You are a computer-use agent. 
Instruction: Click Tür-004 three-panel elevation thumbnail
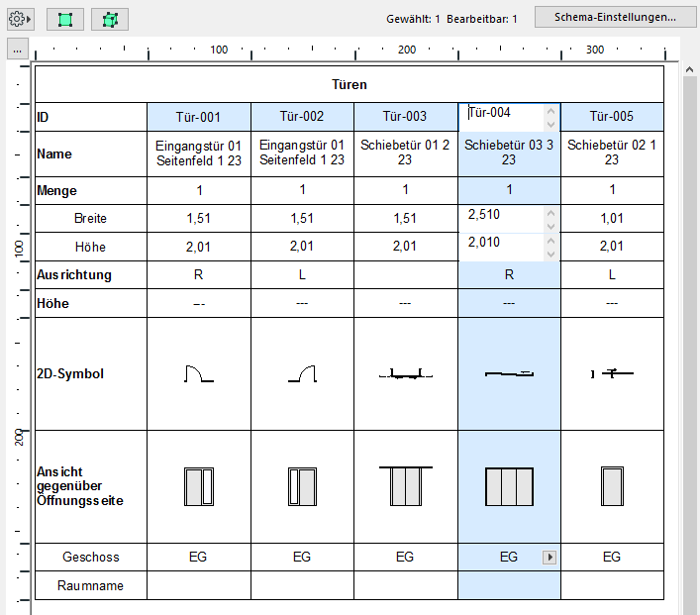point(509,487)
